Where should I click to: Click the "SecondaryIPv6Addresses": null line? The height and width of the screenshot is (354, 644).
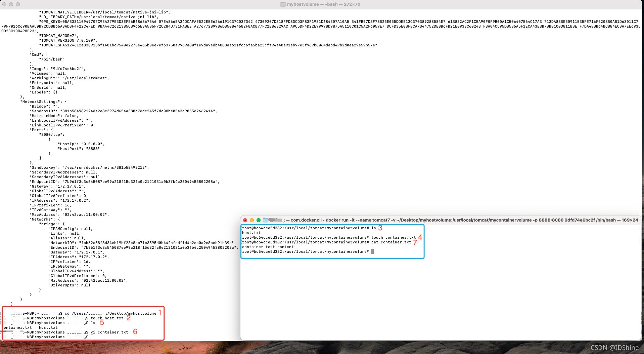click(x=66, y=177)
